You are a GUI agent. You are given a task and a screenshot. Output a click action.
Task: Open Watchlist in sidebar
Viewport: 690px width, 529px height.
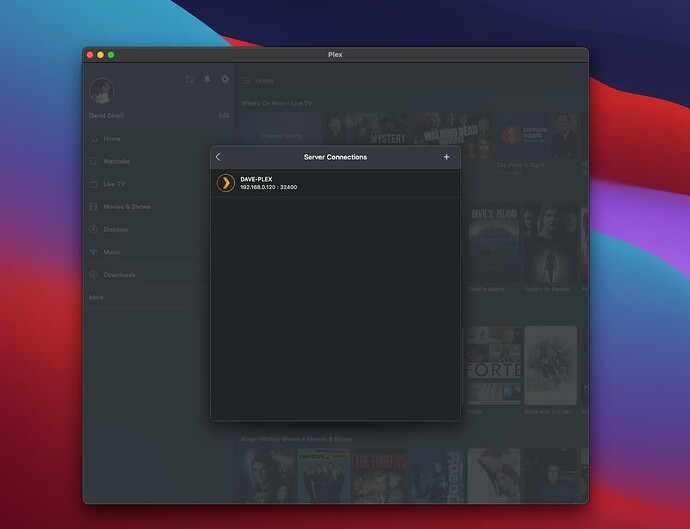[x=146, y=161]
